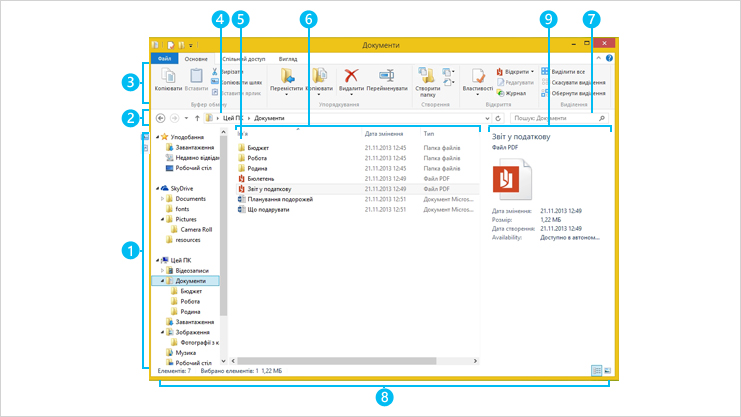Open the Файл tab
This screenshot has width=741, height=417.
tap(164, 59)
